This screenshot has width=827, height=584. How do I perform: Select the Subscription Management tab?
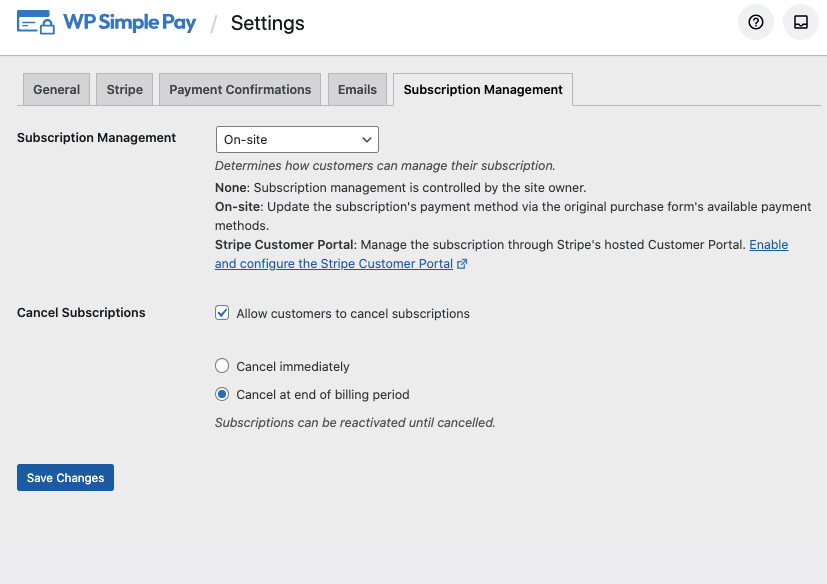[483, 89]
